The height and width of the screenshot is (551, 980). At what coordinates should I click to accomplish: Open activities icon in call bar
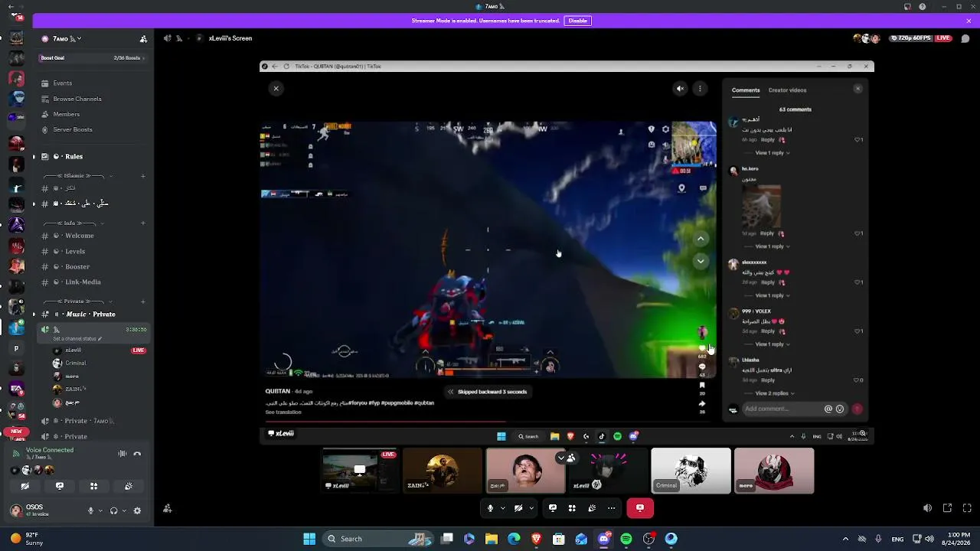[x=572, y=508]
